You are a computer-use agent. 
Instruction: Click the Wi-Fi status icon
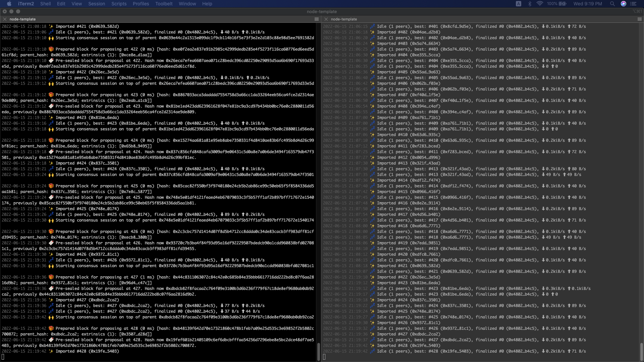[x=540, y=4]
